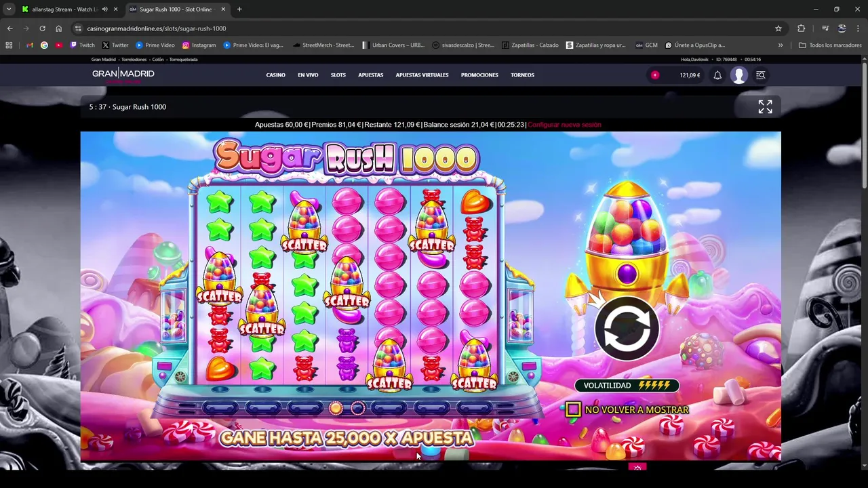Open the Chrome apps grid shortcut
Screen dimensions: 868x488
click(x=9, y=45)
